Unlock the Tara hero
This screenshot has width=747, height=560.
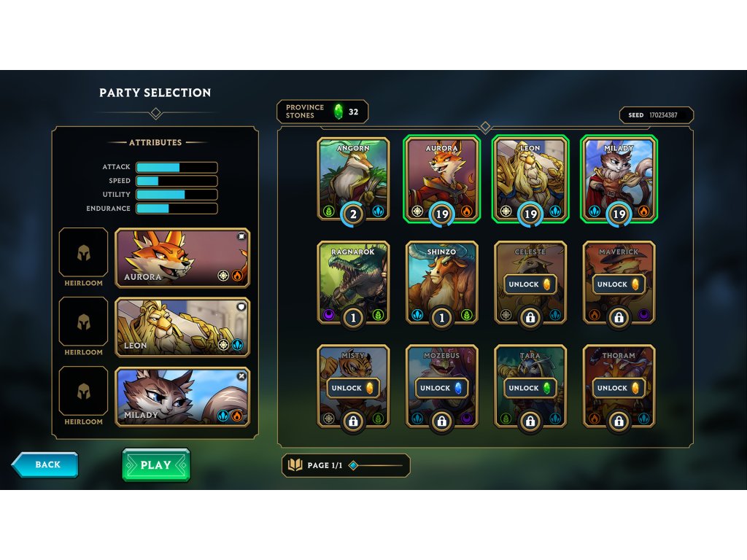click(x=530, y=388)
